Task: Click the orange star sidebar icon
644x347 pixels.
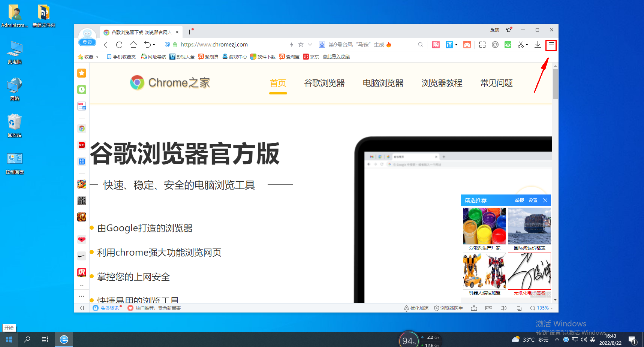Action: (82, 73)
